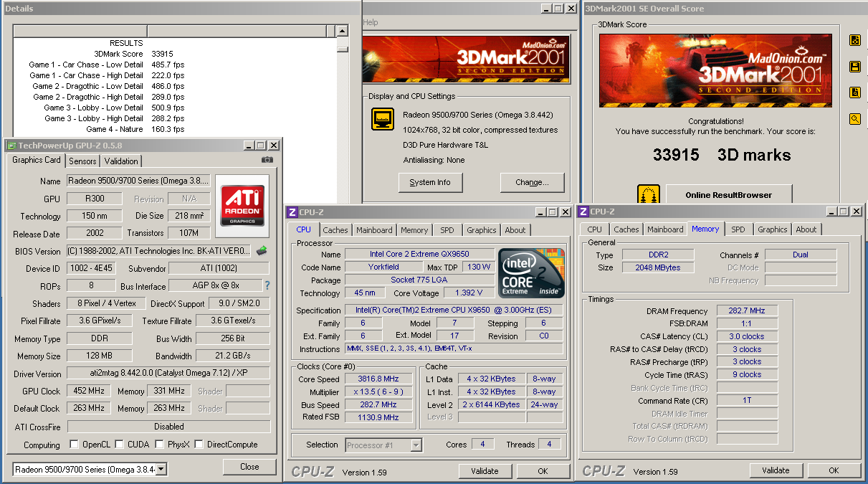
Task: Click the DRAM Frequency value '282.7 MHz'
Action: tap(747, 311)
